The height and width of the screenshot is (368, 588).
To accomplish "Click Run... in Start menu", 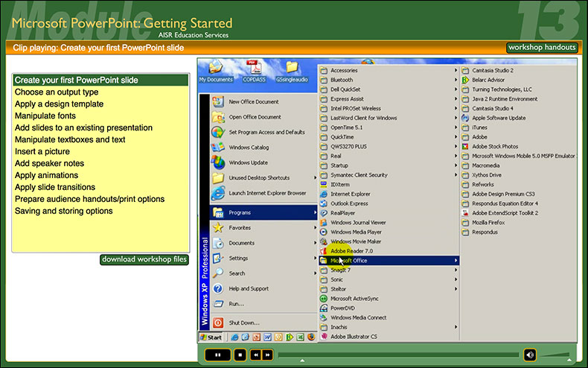I will click(263, 304).
